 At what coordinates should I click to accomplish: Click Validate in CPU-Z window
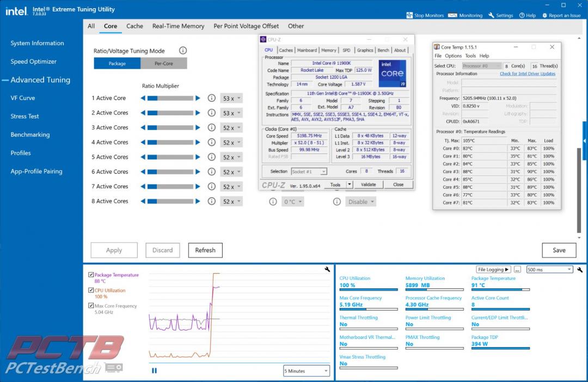coord(368,184)
